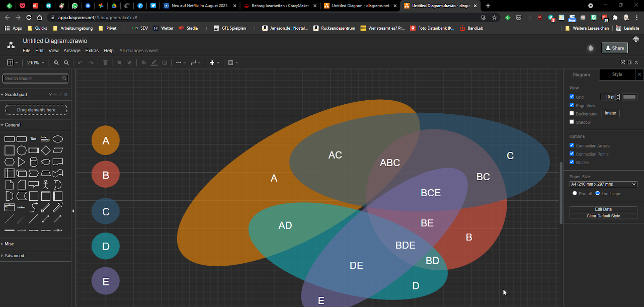The image size is (644, 307).
Task: Toggle Connection Points checkbox
Action: [572, 153]
